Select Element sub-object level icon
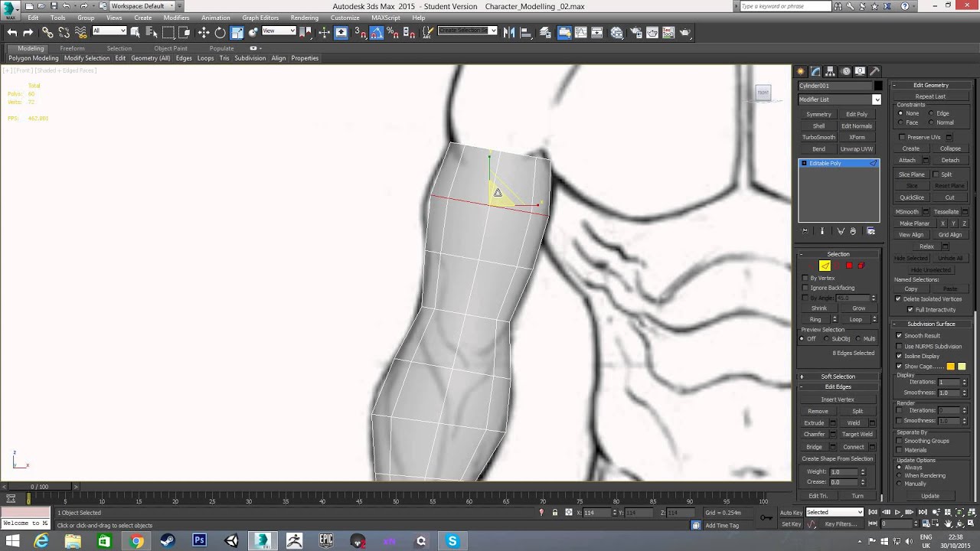Image resolution: width=980 pixels, height=551 pixels. point(861,266)
